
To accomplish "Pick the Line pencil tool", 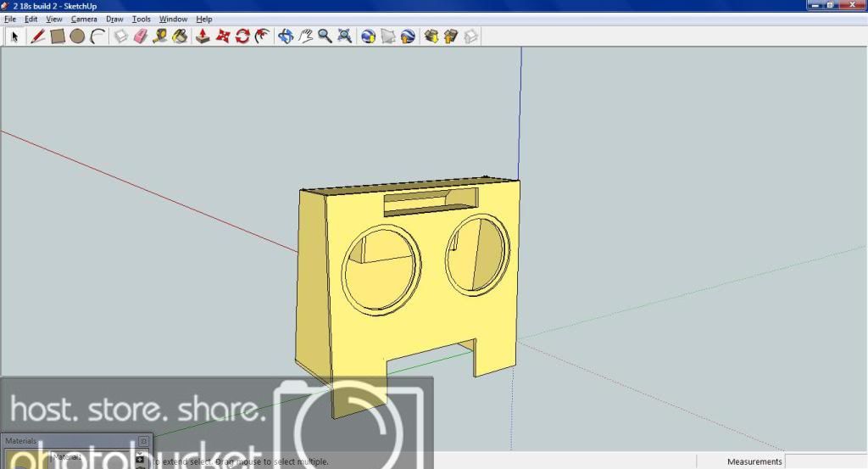I will [37, 36].
